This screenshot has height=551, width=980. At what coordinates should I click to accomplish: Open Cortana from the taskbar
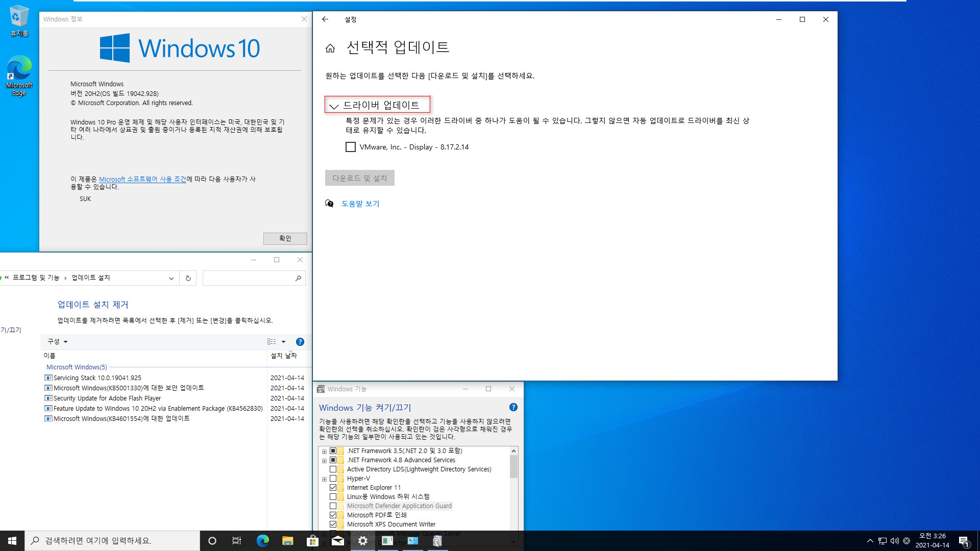point(212,541)
